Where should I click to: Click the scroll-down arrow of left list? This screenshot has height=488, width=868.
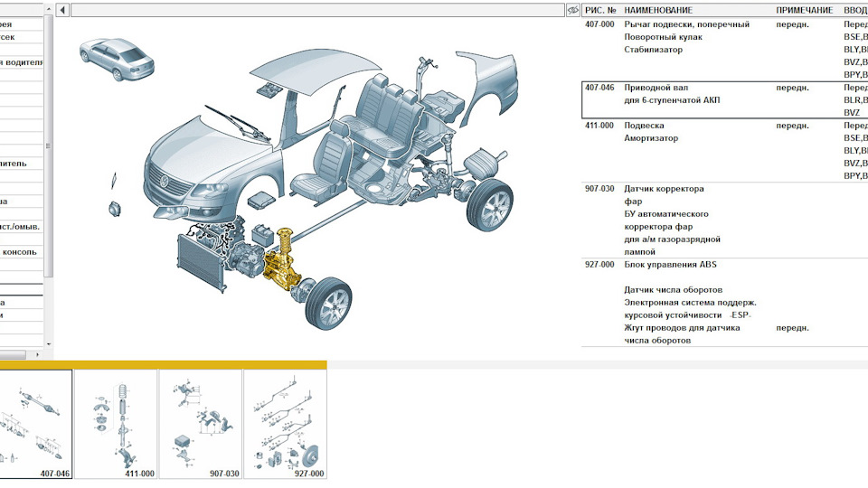pos(49,344)
